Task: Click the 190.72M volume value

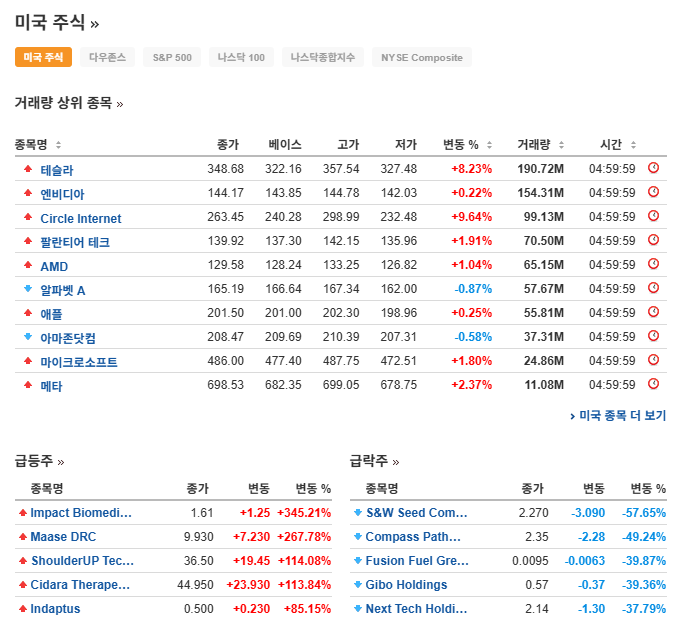Action: (540, 169)
